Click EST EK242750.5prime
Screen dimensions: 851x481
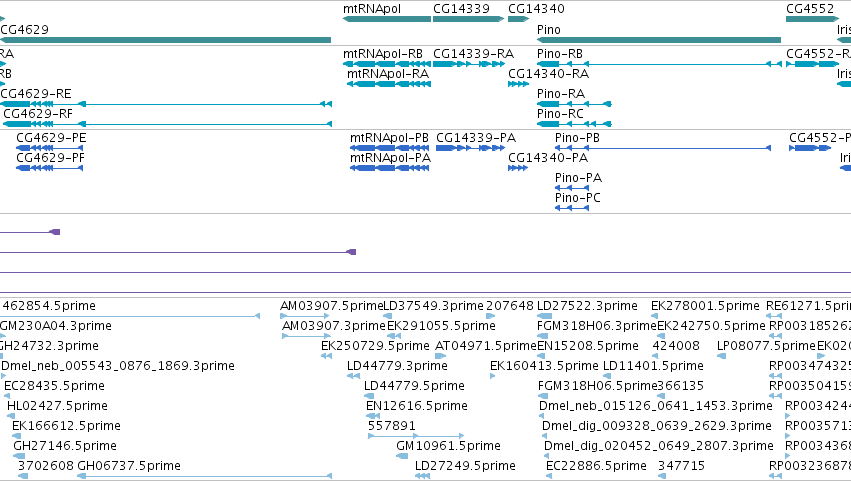pyautogui.click(x=711, y=326)
